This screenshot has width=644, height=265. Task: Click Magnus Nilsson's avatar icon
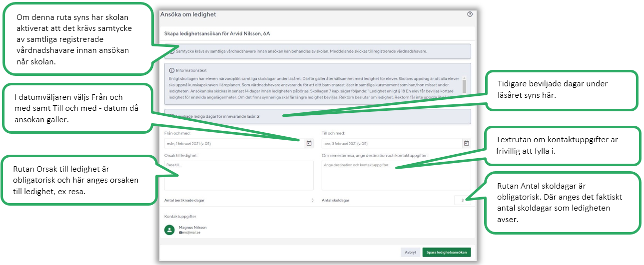pyautogui.click(x=170, y=230)
